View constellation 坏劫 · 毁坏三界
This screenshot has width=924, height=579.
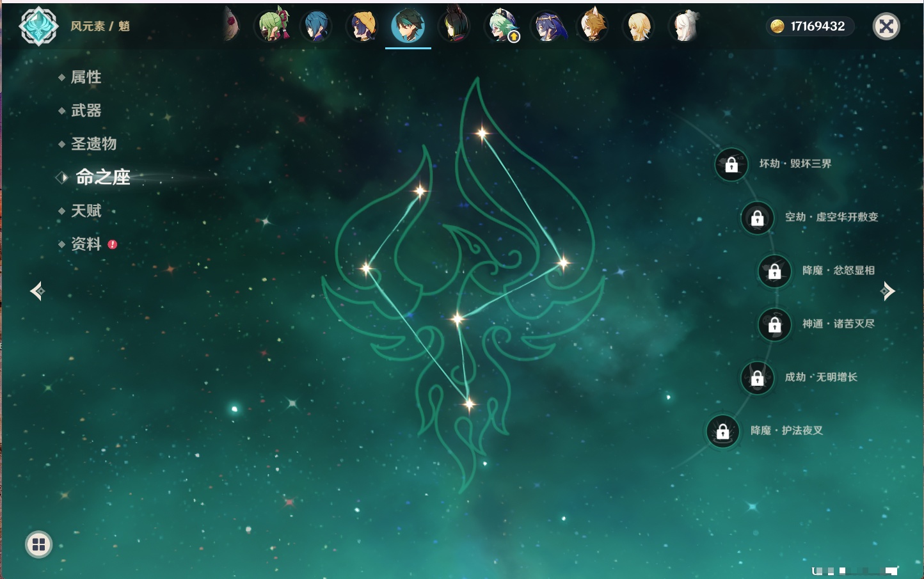(x=795, y=164)
